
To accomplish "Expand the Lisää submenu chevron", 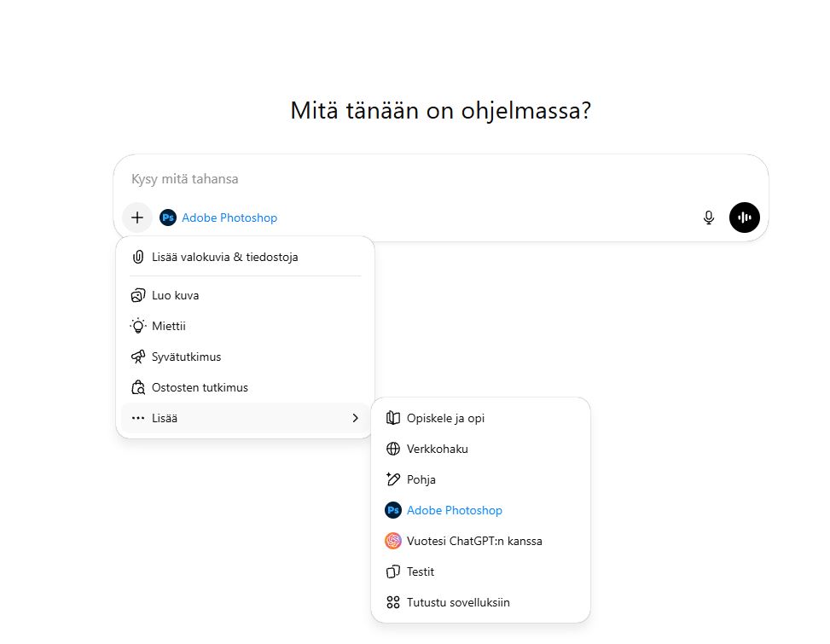I will [355, 418].
